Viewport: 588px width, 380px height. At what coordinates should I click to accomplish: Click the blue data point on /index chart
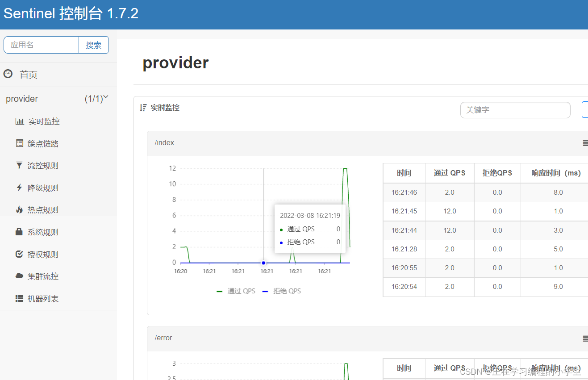click(263, 263)
